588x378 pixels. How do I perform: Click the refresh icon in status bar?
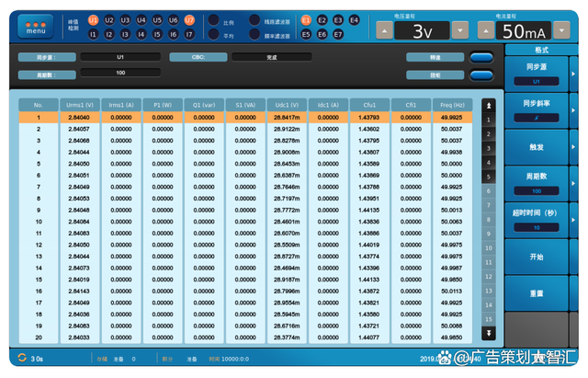[x=22, y=358]
